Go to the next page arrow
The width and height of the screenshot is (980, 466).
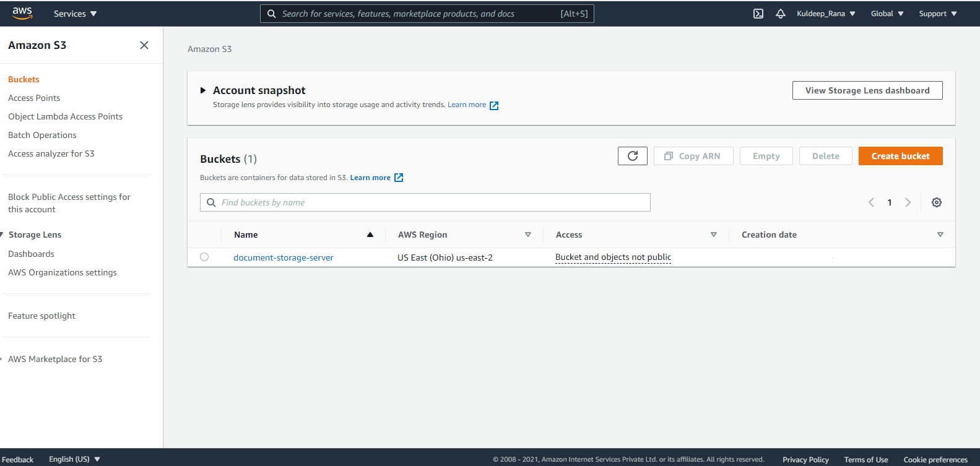(908, 202)
